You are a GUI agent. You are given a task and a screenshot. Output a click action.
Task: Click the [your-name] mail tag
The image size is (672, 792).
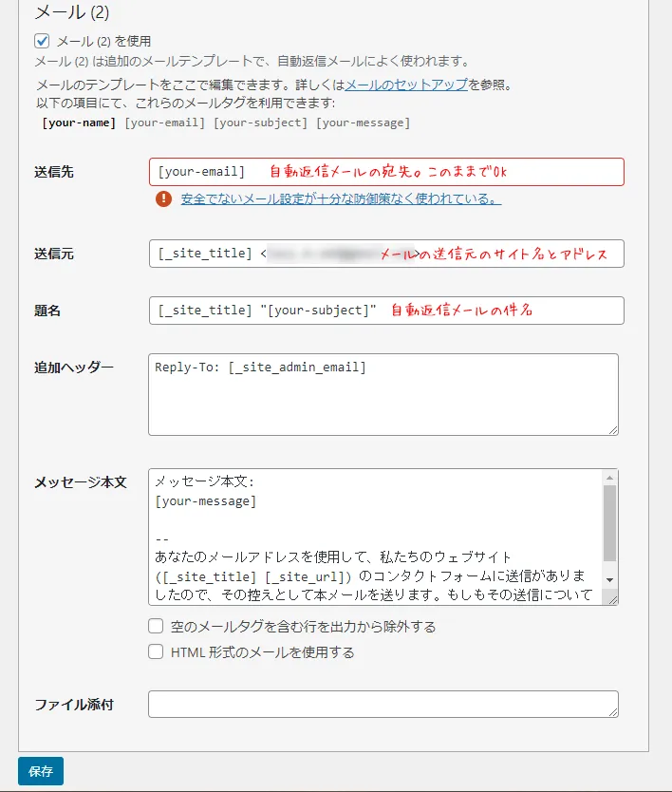click(79, 123)
